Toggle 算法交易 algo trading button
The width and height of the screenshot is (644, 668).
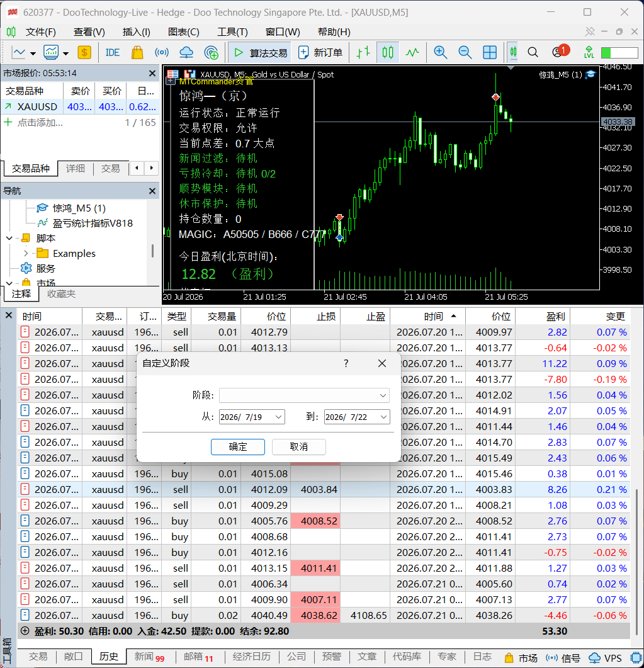(x=260, y=52)
